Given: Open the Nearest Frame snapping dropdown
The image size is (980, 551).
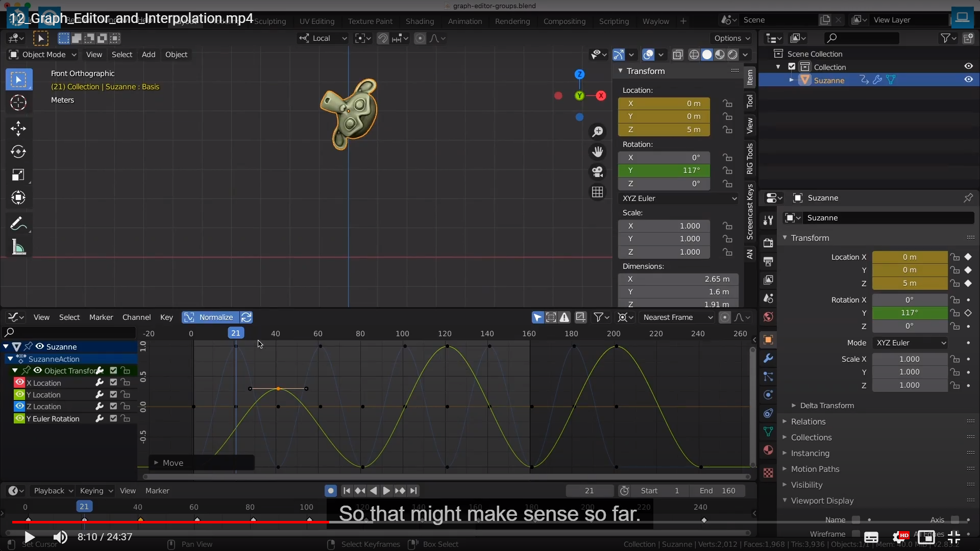Looking at the screenshot, I should click(677, 317).
